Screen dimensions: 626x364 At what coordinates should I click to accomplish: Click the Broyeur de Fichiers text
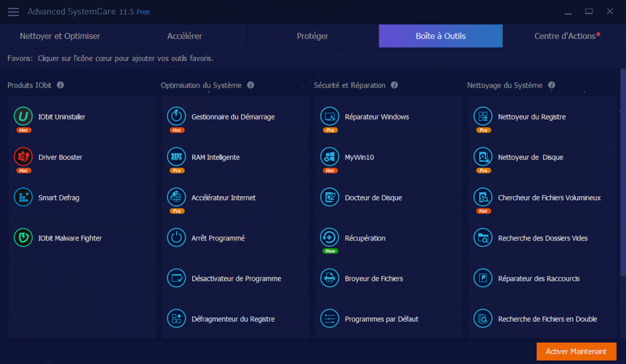click(x=374, y=278)
